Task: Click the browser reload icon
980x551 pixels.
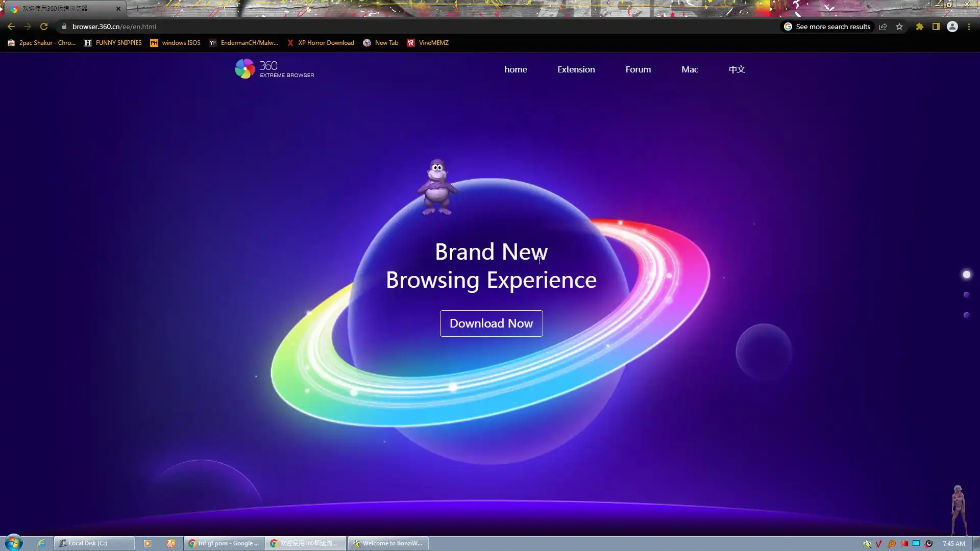Action: [x=44, y=27]
